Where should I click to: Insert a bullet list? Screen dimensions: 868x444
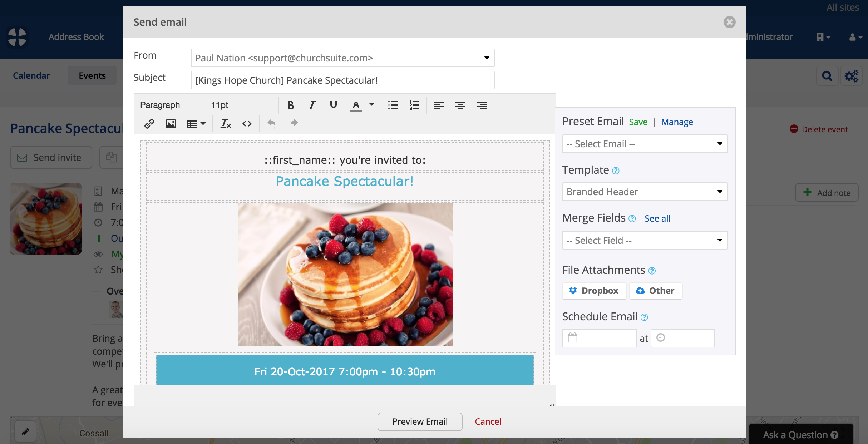[393, 105]
